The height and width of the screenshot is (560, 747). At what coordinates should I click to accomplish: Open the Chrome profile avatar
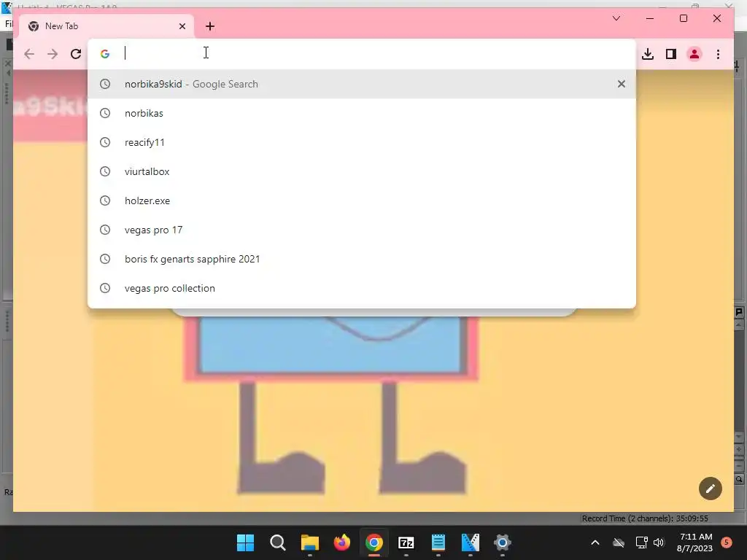pos(694,54)
